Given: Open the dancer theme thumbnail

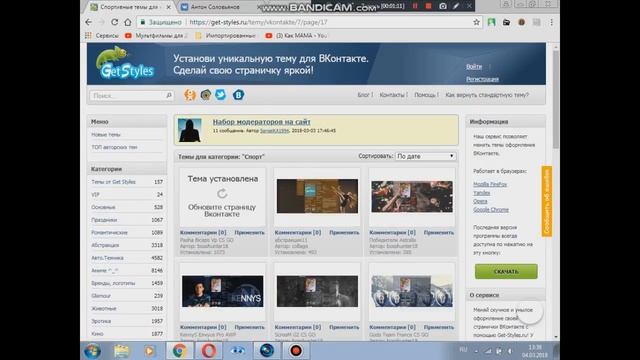Looking at the screenshot, I should click(317, 196).
